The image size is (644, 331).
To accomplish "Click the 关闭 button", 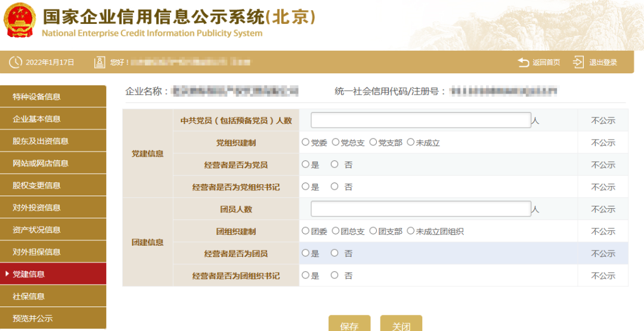I will coord(401,324).
